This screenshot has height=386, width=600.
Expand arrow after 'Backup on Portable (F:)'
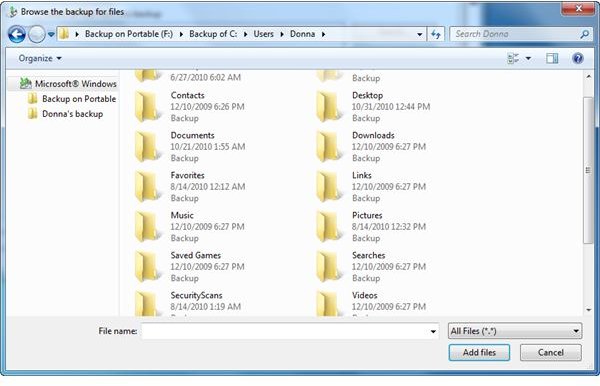point(181,34)
